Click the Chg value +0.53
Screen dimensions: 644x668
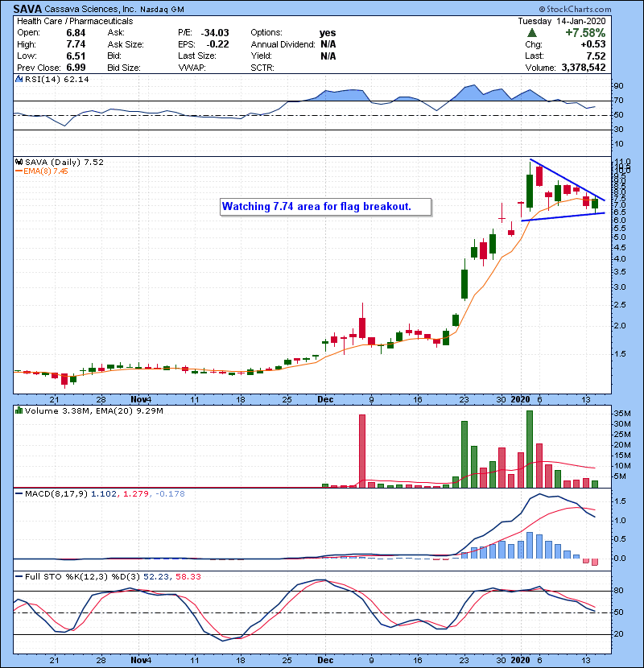(x=592, y=44)
